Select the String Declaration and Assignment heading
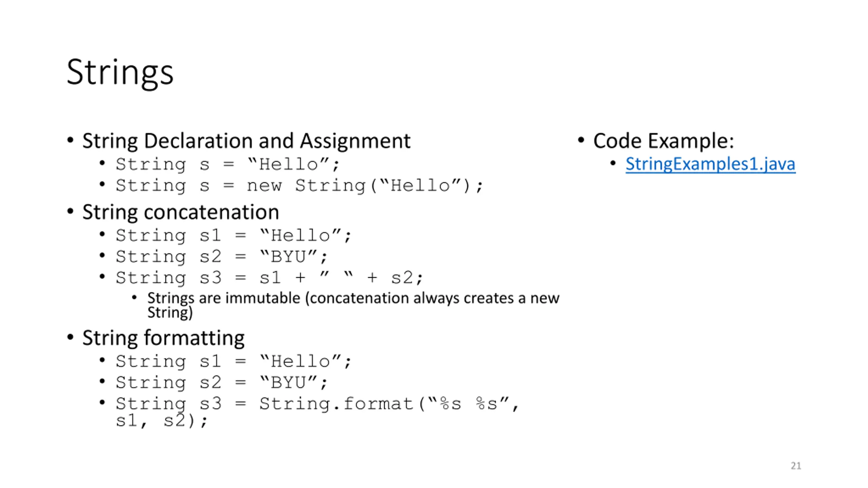Viewport: 868px width, 488px height. [246, 141]
